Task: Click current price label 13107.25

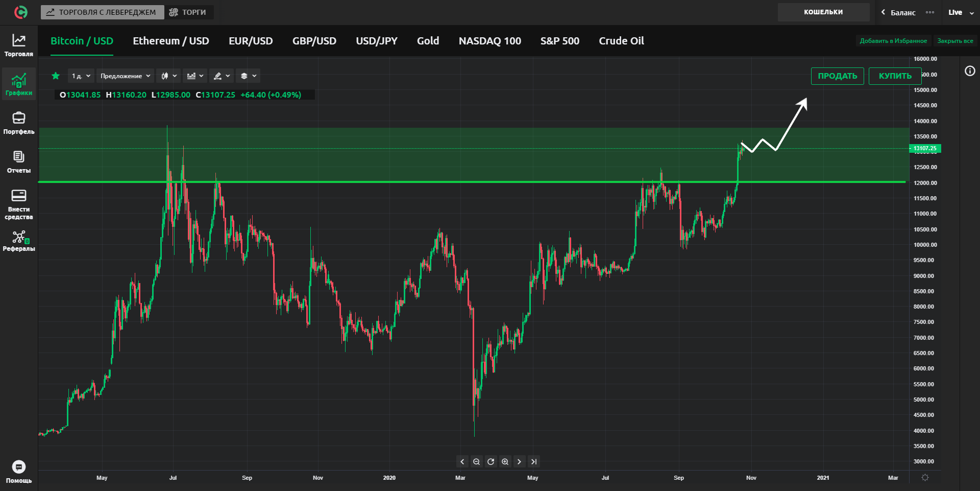Action: pos(925,149)
